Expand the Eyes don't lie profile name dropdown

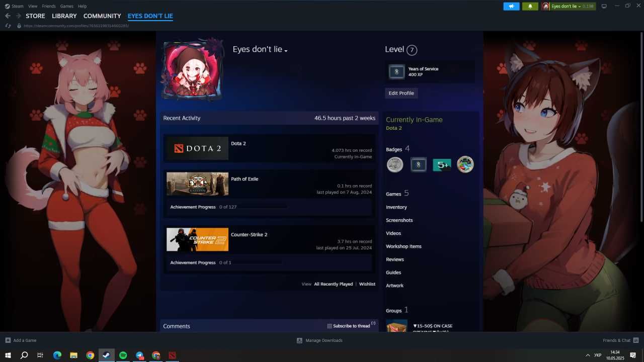286,51
